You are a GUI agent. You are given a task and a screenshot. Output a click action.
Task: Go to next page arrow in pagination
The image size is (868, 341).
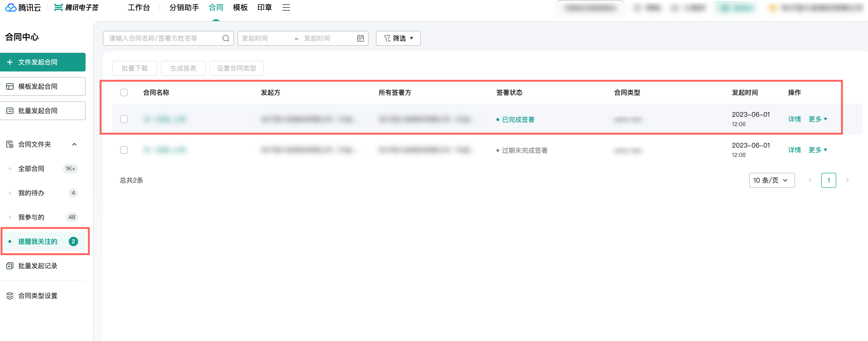click(847, 181)
